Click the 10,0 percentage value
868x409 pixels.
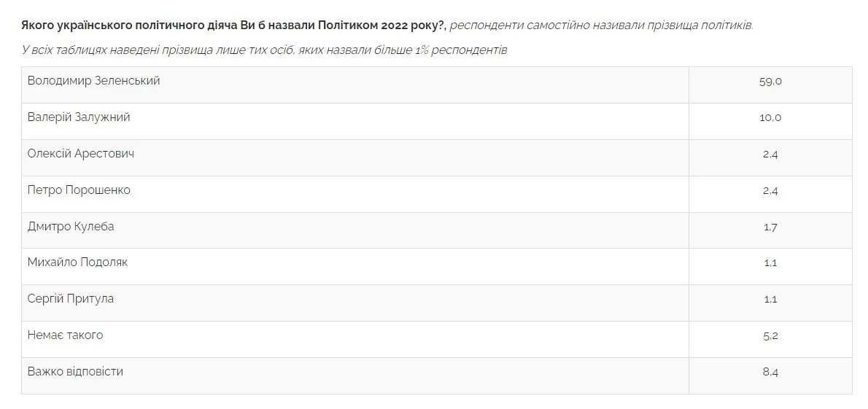click(x=770, y=118)
